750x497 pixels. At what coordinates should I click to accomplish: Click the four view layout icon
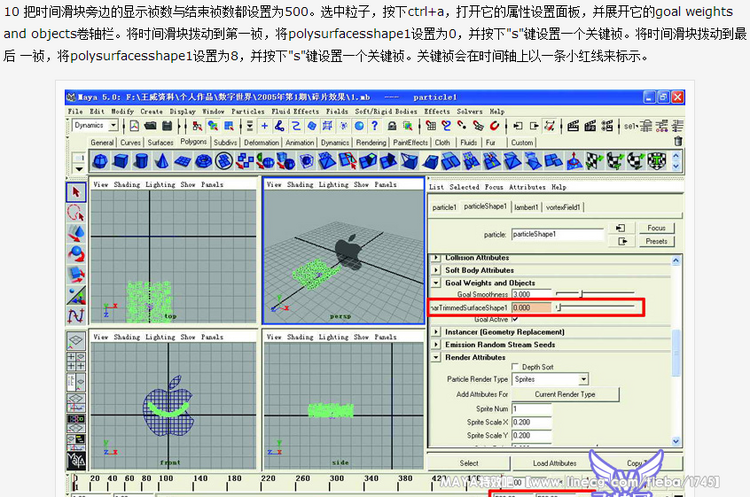click(x=76, y=361)
